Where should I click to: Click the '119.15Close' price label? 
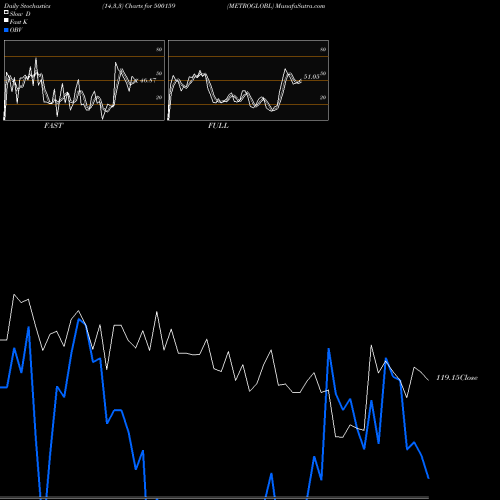pyautogui.click(x=457, y=378)
